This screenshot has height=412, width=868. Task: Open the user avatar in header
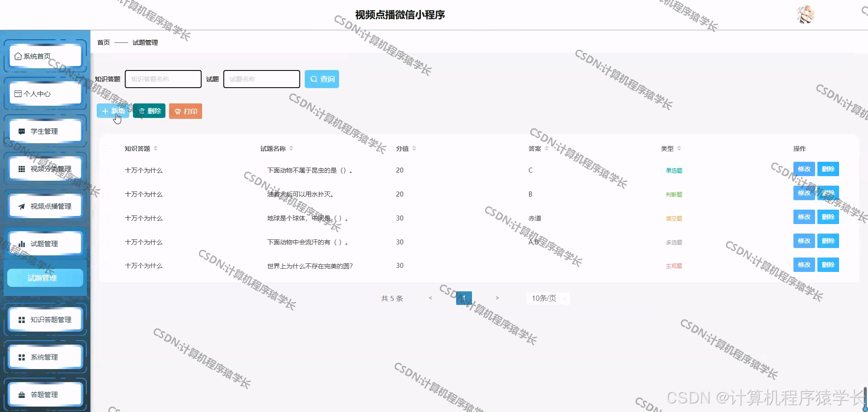click(805, 14)
